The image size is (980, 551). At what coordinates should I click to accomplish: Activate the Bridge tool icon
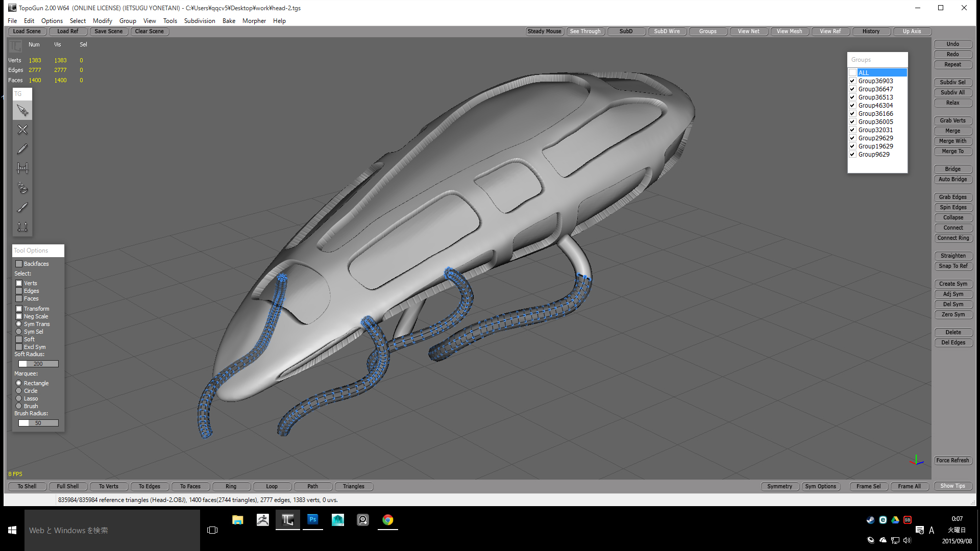coord(22,168)
